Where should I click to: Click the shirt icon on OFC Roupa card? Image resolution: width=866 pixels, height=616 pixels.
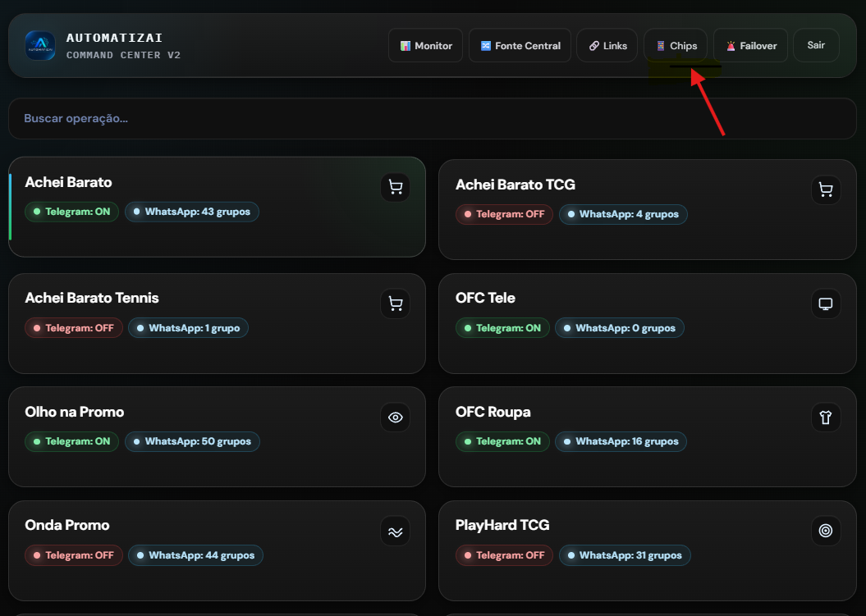[x=826, y=418]
